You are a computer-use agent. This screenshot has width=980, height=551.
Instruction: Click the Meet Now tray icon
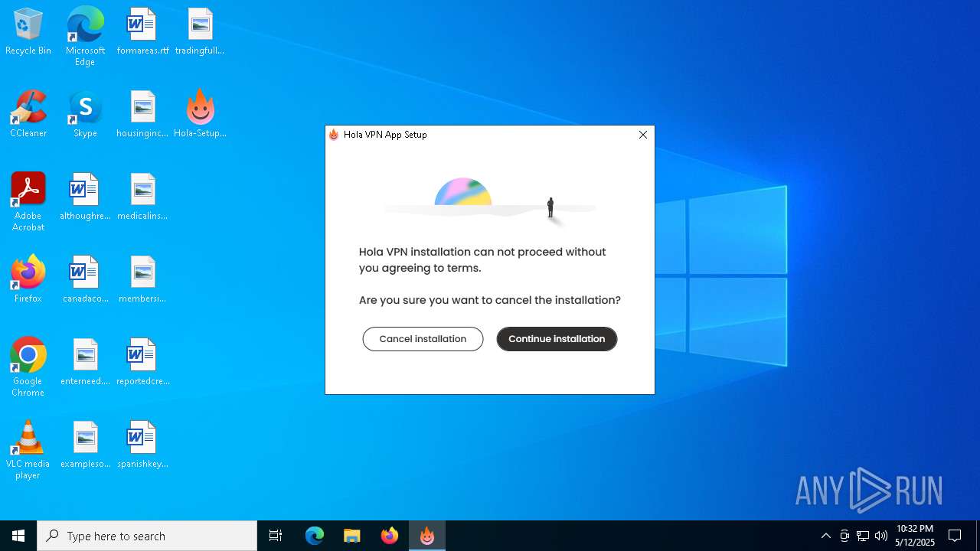click(844, 536)
